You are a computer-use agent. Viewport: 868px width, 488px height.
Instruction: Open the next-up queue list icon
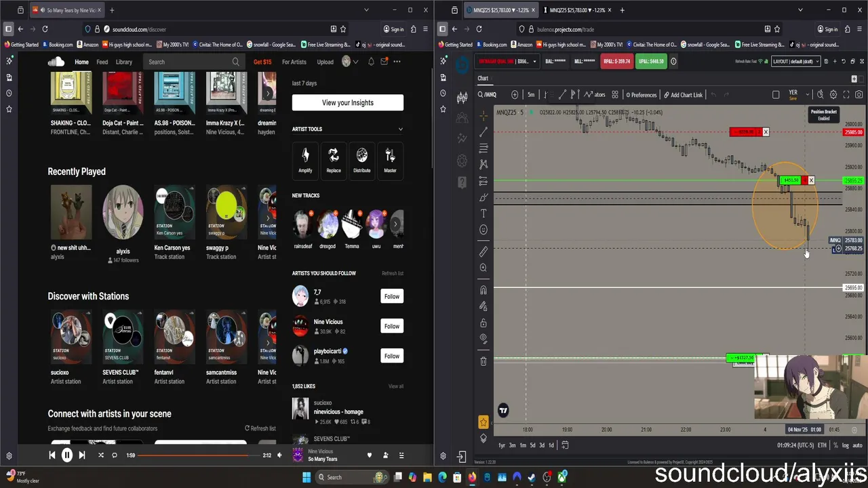(x=401, y=455)
